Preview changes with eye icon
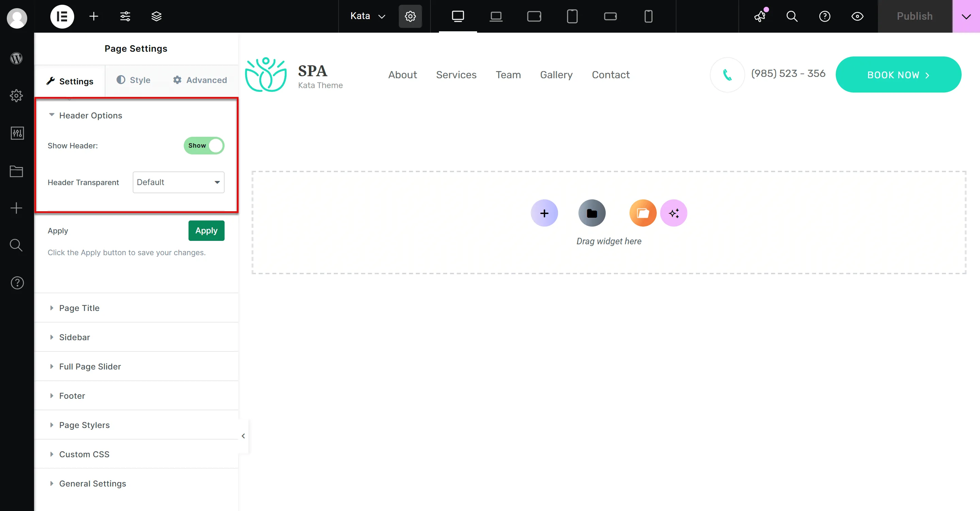 pos(857,16)
